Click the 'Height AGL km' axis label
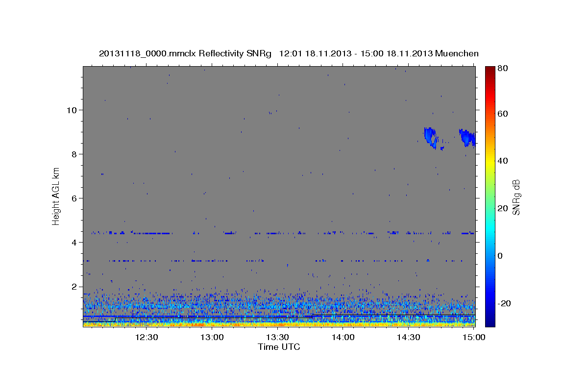588x392 pixels. (56, 196)
